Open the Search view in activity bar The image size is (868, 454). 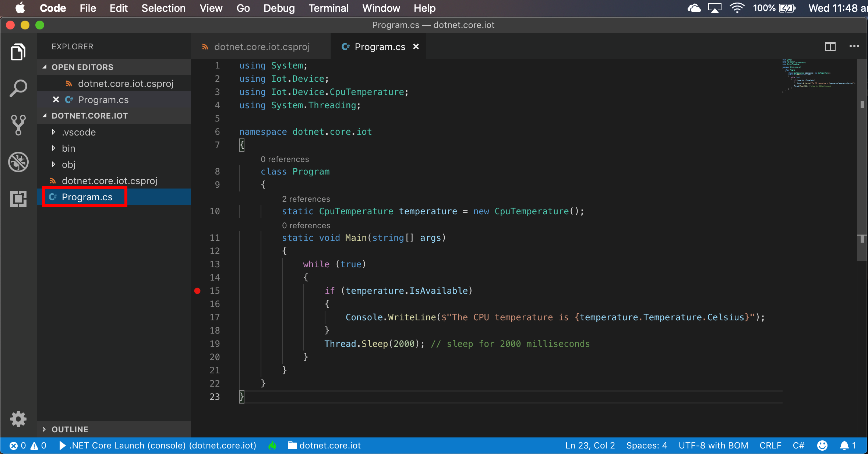click(x=18, y=88)
